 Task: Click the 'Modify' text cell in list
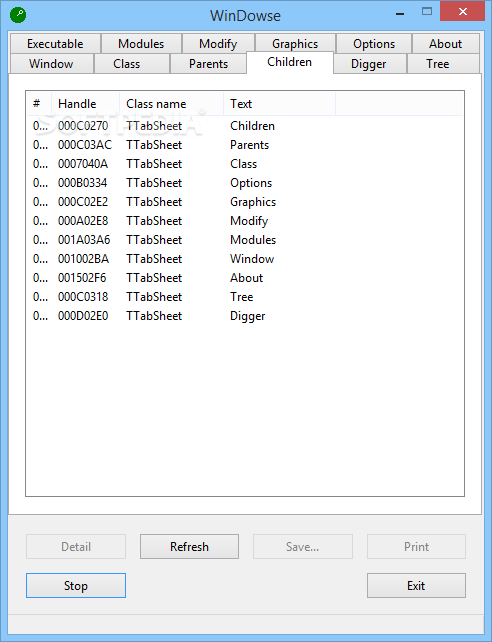pos(249,221)
